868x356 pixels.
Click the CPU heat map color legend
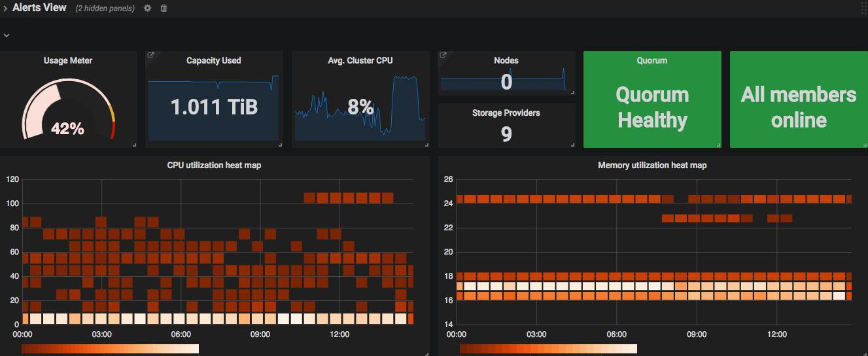point(110,349)
